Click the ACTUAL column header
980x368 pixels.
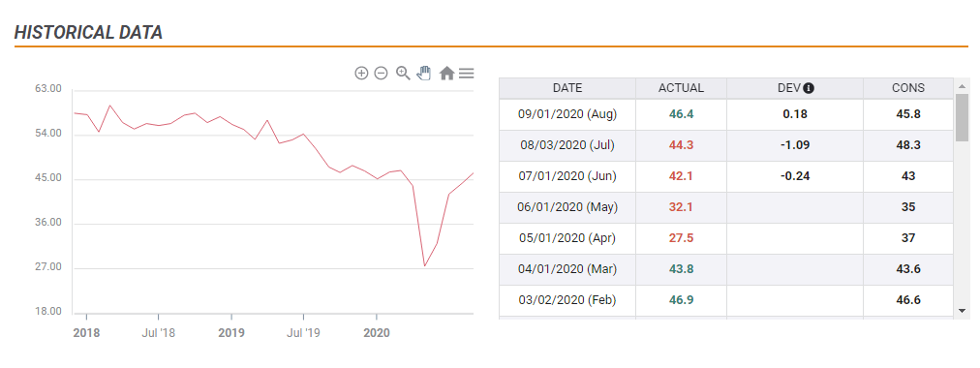coord(681,88)
